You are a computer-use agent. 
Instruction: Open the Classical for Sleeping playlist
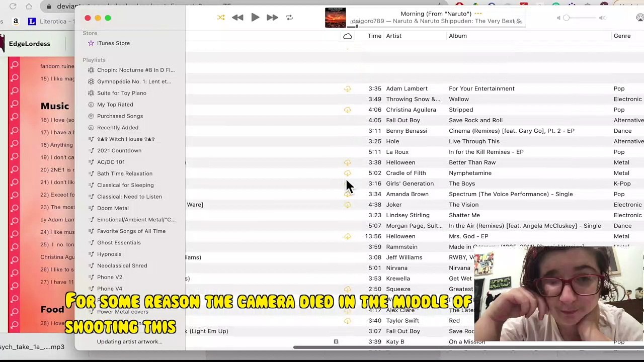[x=125, y=185]
